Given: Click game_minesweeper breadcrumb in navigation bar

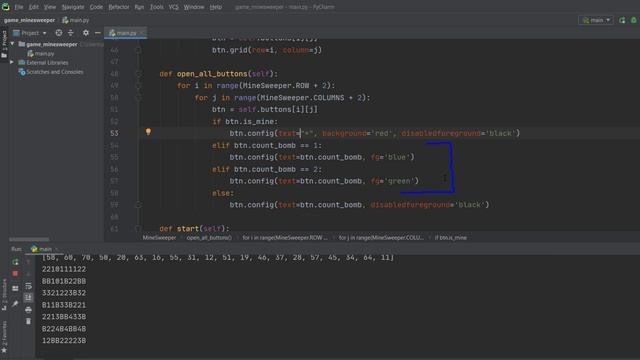Looking at the screenshot, I should [29, 20].
